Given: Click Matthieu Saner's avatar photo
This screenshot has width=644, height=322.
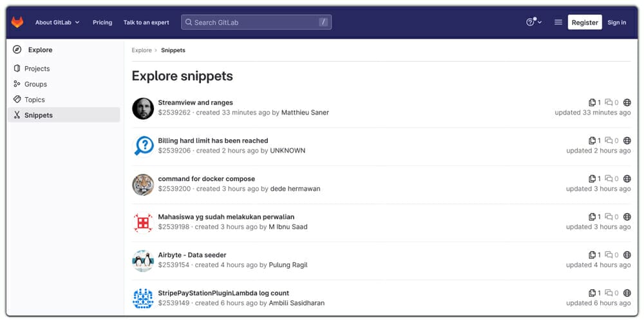Looking at the screenshot, I should [x=143, y=108].
